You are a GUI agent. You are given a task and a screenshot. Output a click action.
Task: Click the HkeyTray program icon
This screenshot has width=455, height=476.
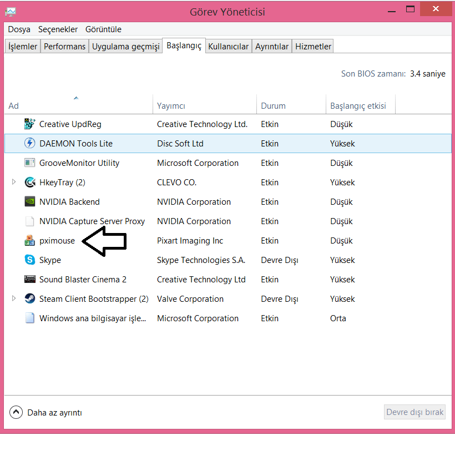tap(29, 182)
